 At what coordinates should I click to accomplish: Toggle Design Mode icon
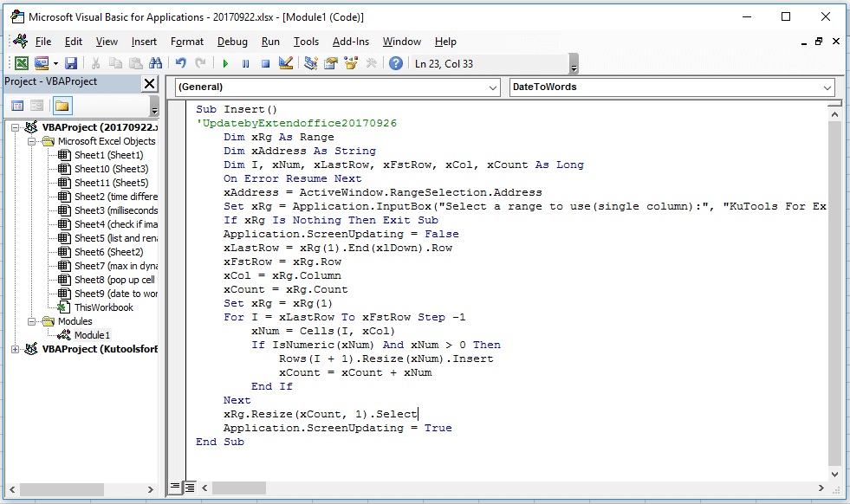(x=286, y=63)
